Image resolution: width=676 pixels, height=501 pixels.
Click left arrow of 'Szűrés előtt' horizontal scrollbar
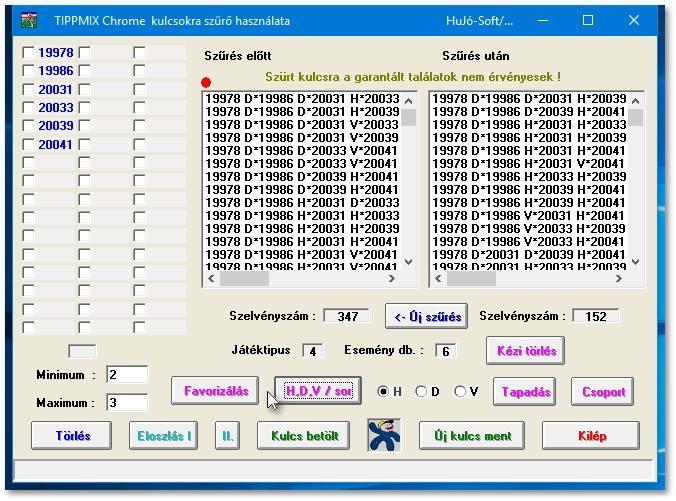(x=211, y=279)
